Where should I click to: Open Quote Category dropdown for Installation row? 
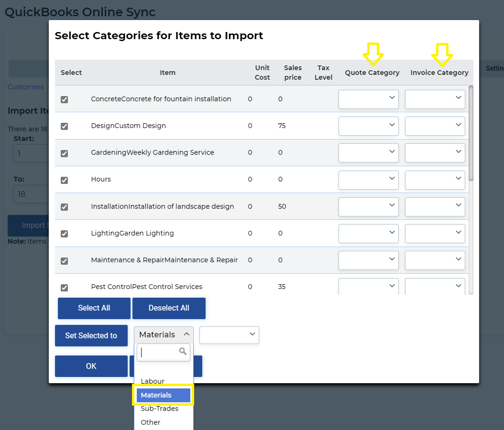368,206
